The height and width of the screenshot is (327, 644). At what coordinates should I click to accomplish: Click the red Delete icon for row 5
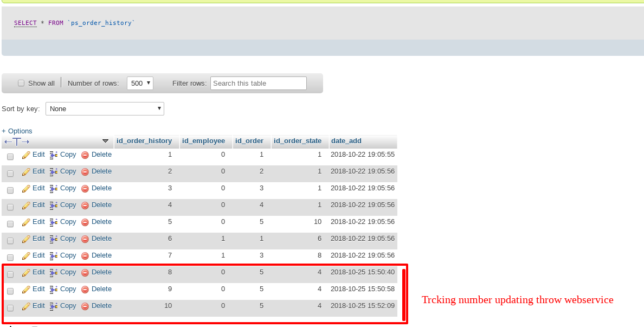click(85, 222)
